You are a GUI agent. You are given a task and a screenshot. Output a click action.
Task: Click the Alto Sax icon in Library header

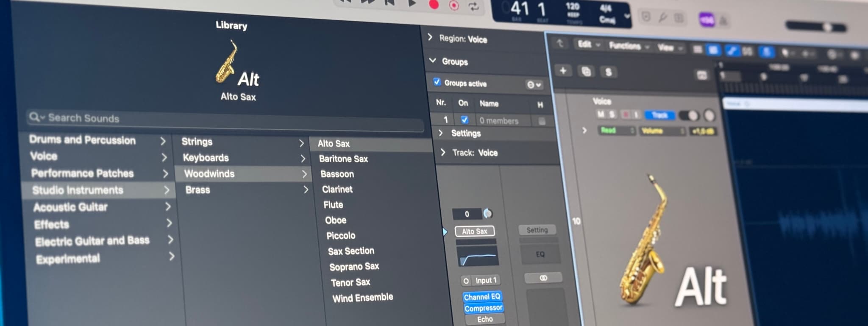pyautogui.click(x=227, y=62)
